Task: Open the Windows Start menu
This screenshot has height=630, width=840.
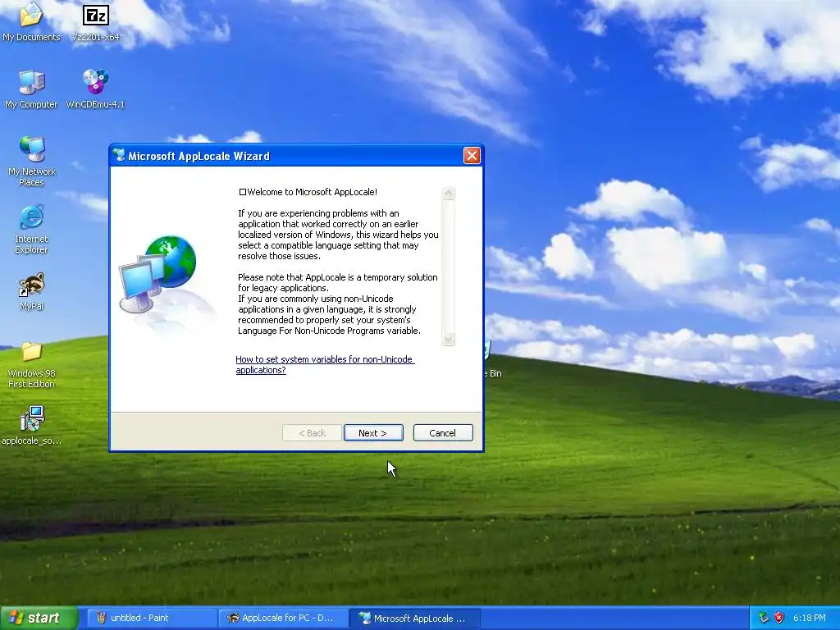Action: 39,618
